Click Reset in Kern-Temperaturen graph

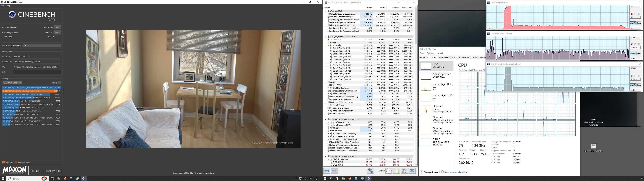[x=639, y=23]
